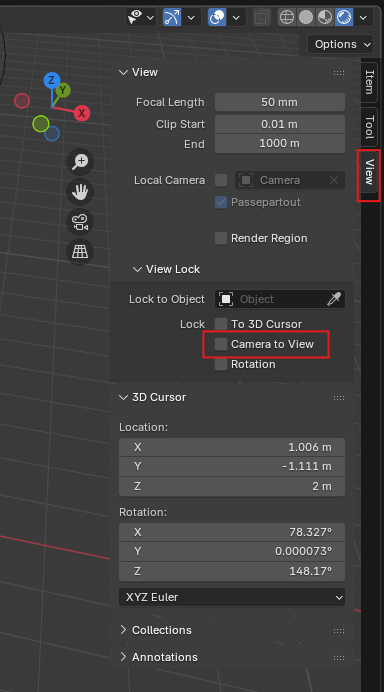Screen dimensions: 384x692
Task: Click the negative X axis gizmo circle
Action: tap(22, 101)
